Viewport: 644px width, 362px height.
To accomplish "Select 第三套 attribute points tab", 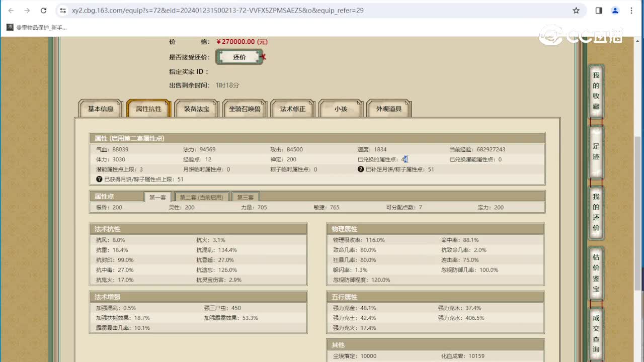I will pos(246,197).
